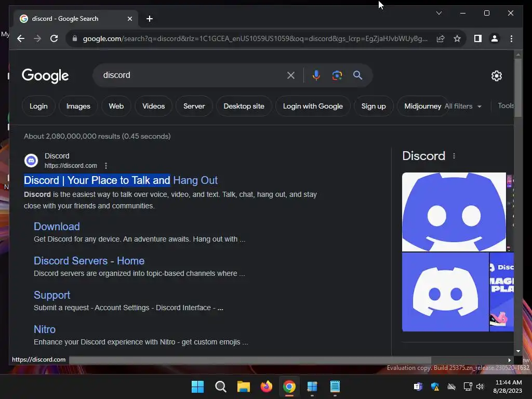Click the horizontal scrollbar thumb
The image size is (532, 399).
point(250,360)
